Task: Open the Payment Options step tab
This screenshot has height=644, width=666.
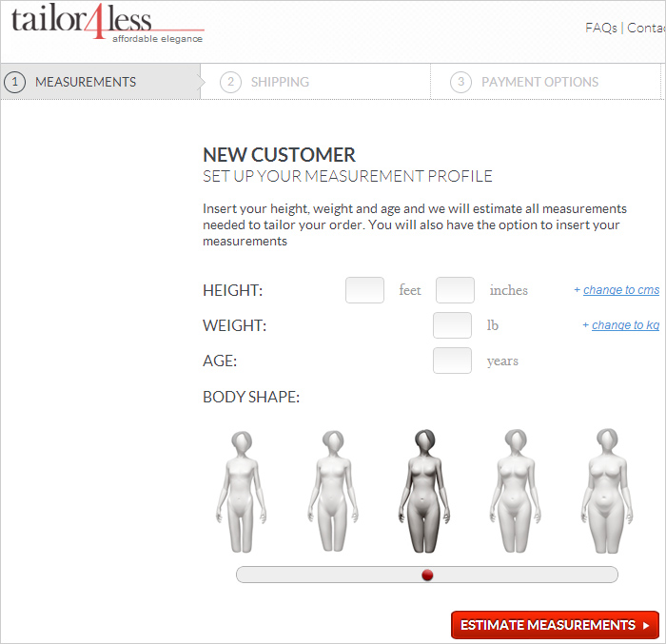Action: tap(545, 82)
